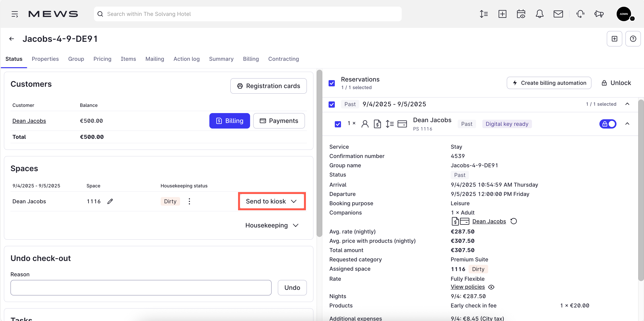Switch to the Properties tab
This screenshot has width=644, height=321.
(x=45, y=59)
